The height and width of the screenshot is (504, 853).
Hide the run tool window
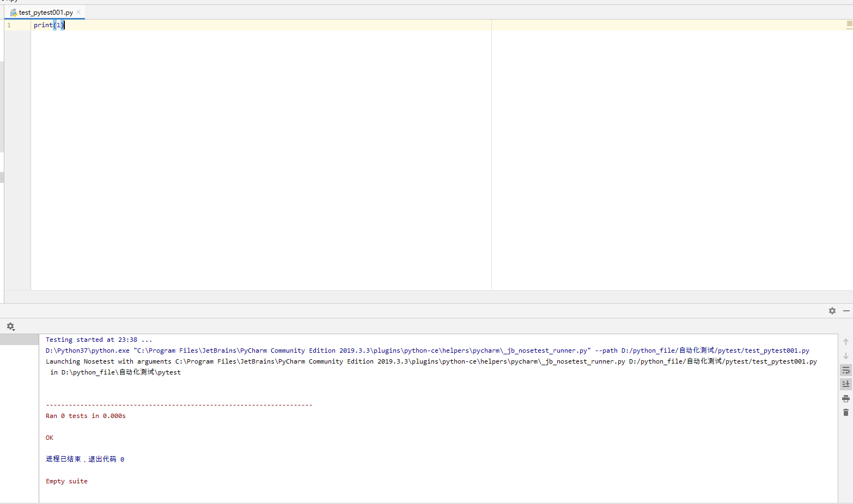pyautogui.click(x=846, y=311)
